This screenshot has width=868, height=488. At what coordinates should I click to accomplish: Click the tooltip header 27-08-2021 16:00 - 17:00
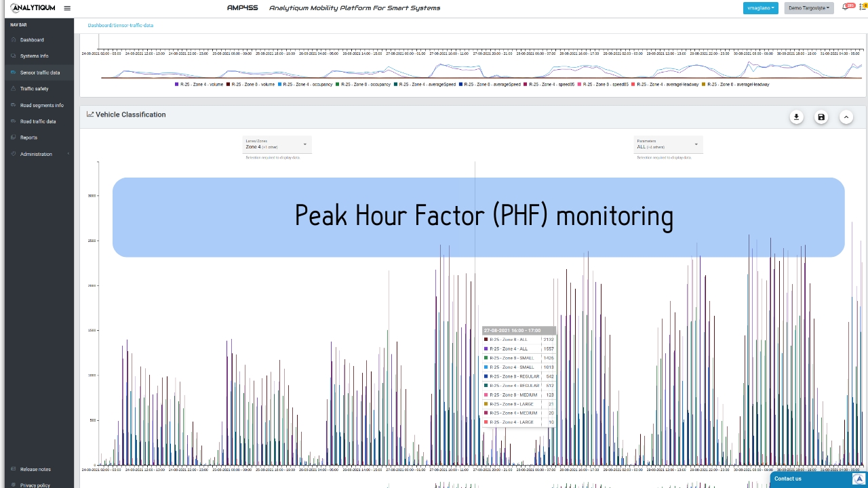click(x=519, y=331)
